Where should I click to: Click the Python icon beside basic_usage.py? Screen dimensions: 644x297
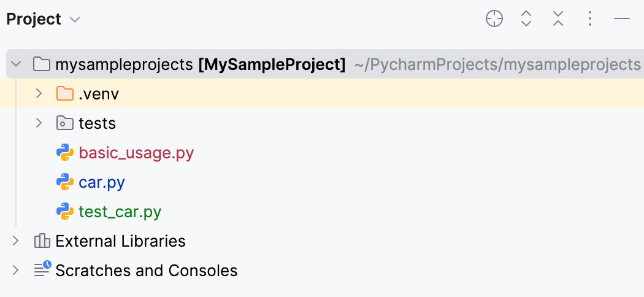[x=64, y=153]
